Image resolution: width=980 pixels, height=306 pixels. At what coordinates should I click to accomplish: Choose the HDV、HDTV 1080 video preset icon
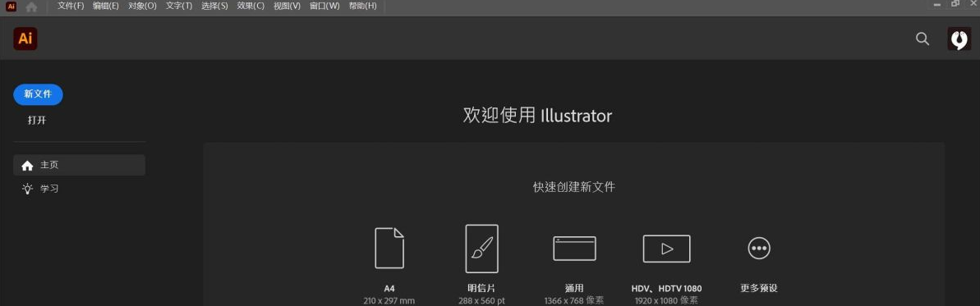(x=666, y=249)
